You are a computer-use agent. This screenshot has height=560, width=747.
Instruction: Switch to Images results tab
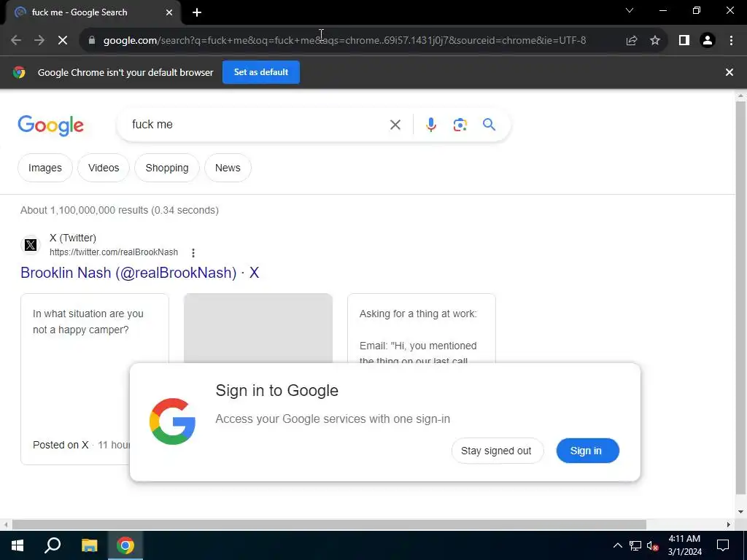pos(44,168)
